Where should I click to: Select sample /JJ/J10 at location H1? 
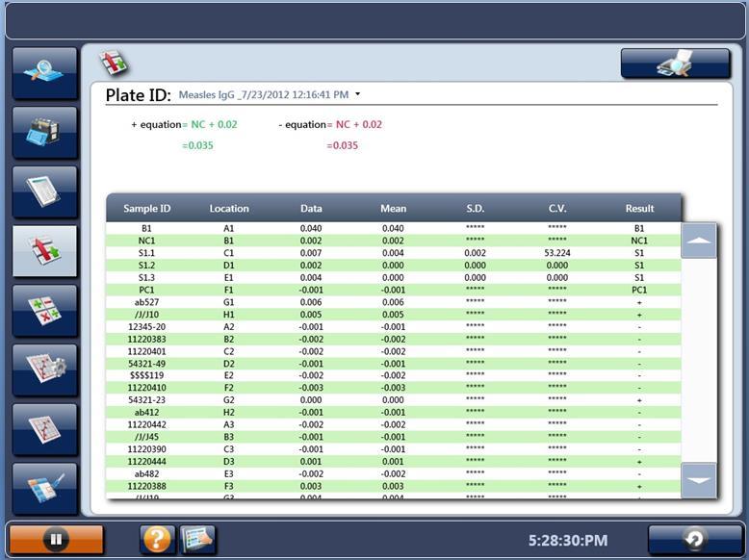point(146,315)
